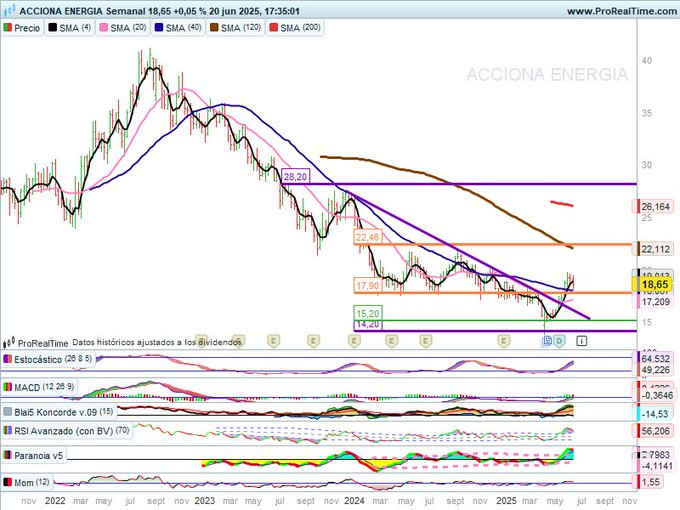Image resolution: width=680 pixels, height=510 pixels.
Task: Click the 40 price axis tick label
Action: (647, 61)
